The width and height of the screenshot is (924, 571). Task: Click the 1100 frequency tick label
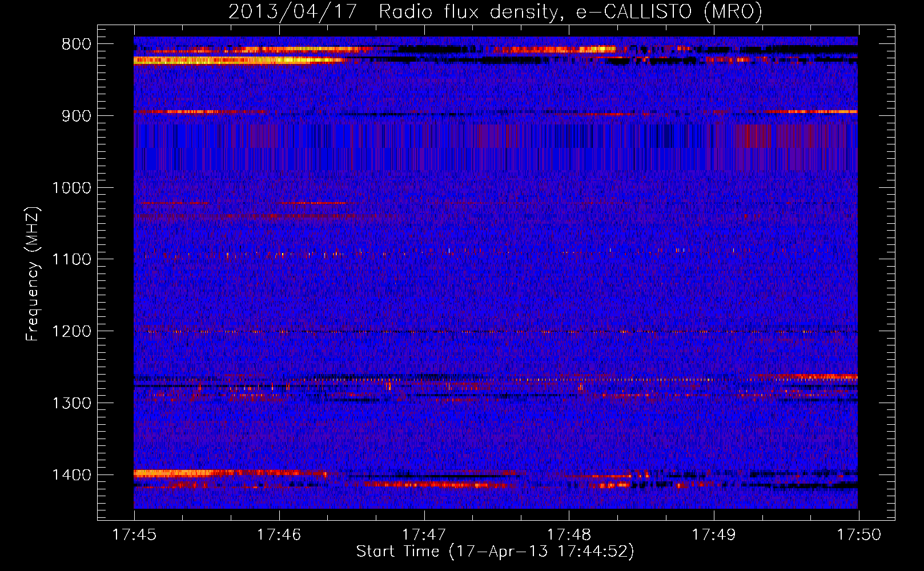(71, 260)
